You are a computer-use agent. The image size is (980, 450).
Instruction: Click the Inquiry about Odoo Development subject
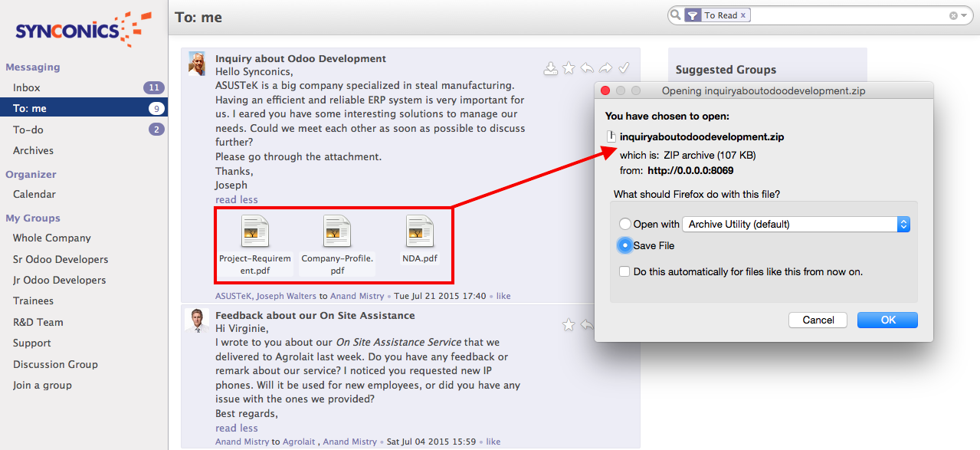click(300, 58)
